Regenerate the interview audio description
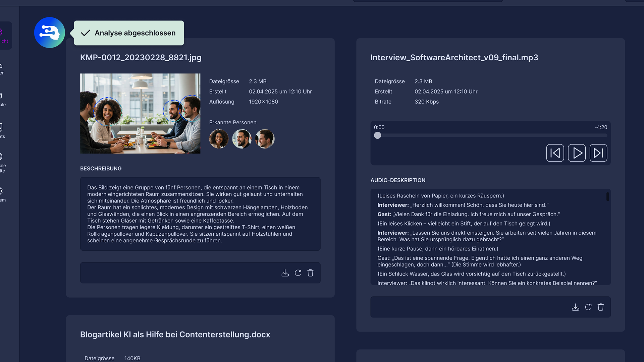Viewport: 644px width, 362px height. (x=588, y=307)
